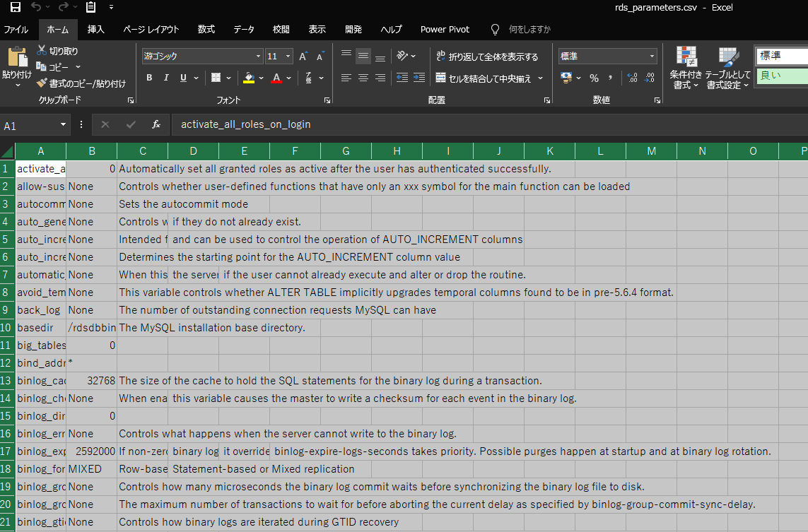808x532 pixels.
Task: Open the フォント dialog launcher
Action: click(327, 100)
